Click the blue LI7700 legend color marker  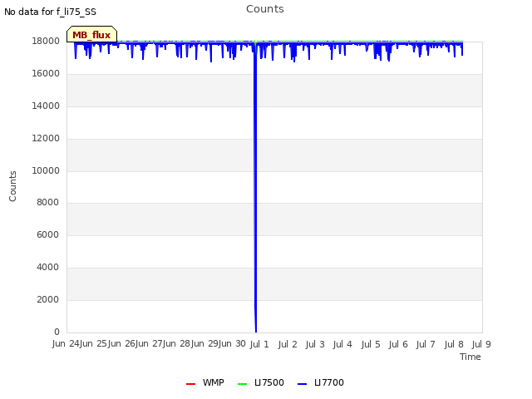tap(302, 384)
